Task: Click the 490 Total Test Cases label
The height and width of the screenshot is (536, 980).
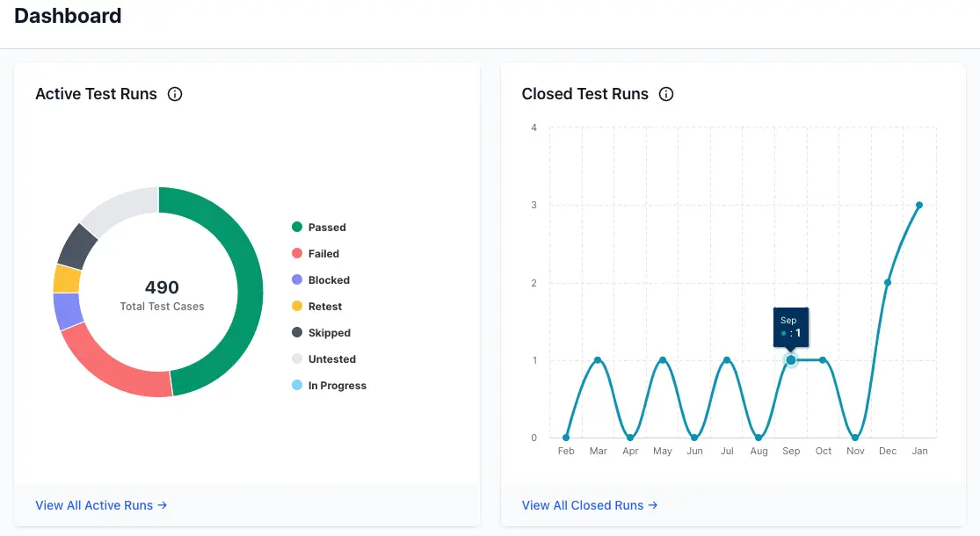Action: (162, 295)
